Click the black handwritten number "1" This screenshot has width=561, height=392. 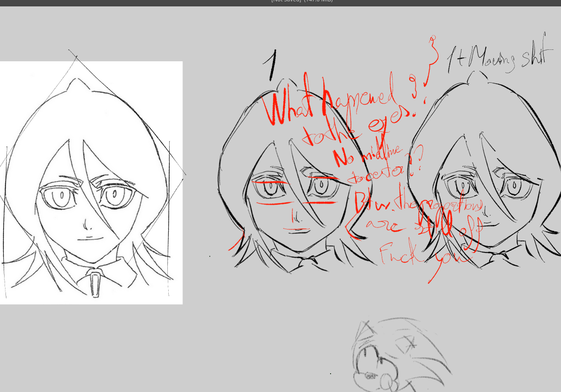coord(271,65)
